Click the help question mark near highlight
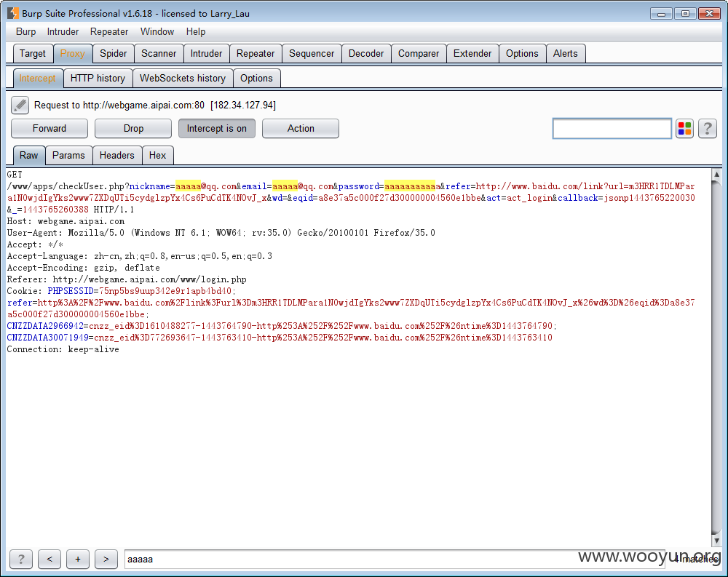Viewport: 728px width, 577px height. click(708, 129)
